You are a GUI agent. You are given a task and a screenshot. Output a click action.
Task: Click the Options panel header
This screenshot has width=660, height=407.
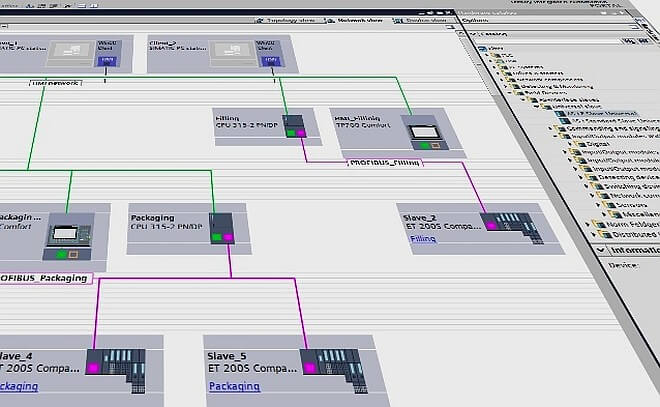coord(475,20)
